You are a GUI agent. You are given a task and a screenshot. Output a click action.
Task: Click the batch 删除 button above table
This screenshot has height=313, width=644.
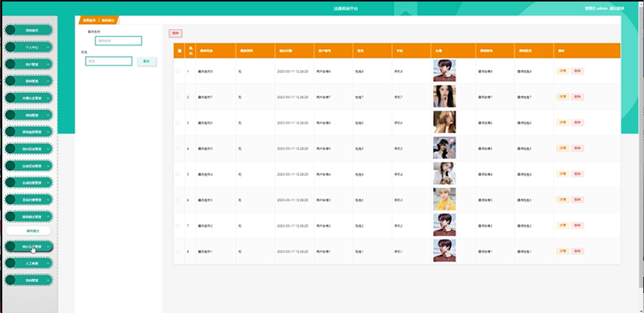pyautogui.click(x=176, y=33)
